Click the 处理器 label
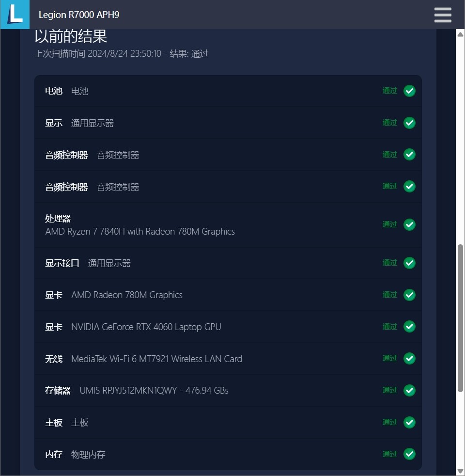Screen dimensions: 465x476 click(58, 219)
